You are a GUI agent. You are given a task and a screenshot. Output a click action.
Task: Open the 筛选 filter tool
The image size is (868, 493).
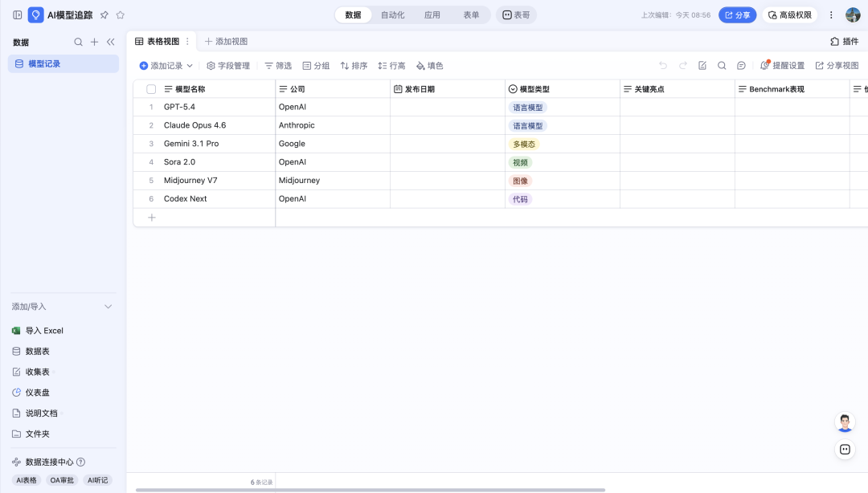278,66
